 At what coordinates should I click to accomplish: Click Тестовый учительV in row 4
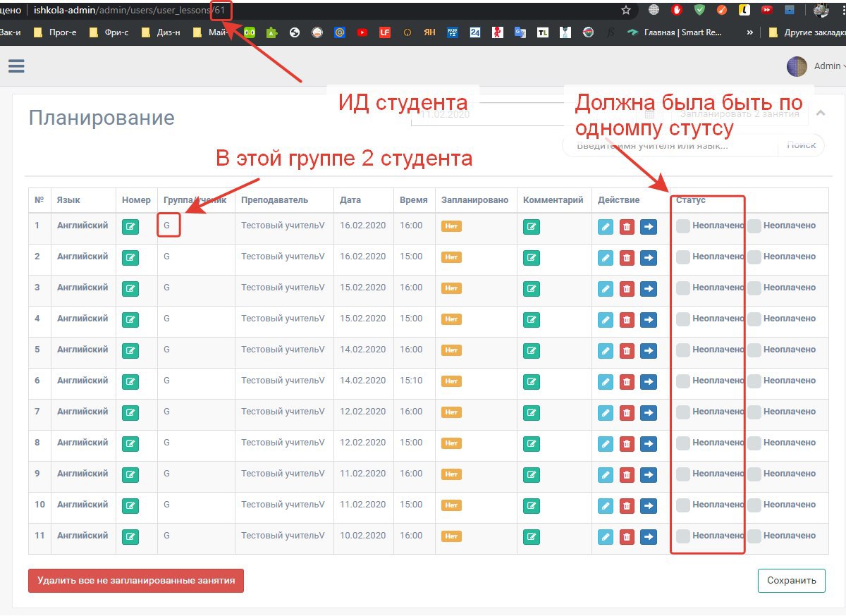click(x=283, y=319)
